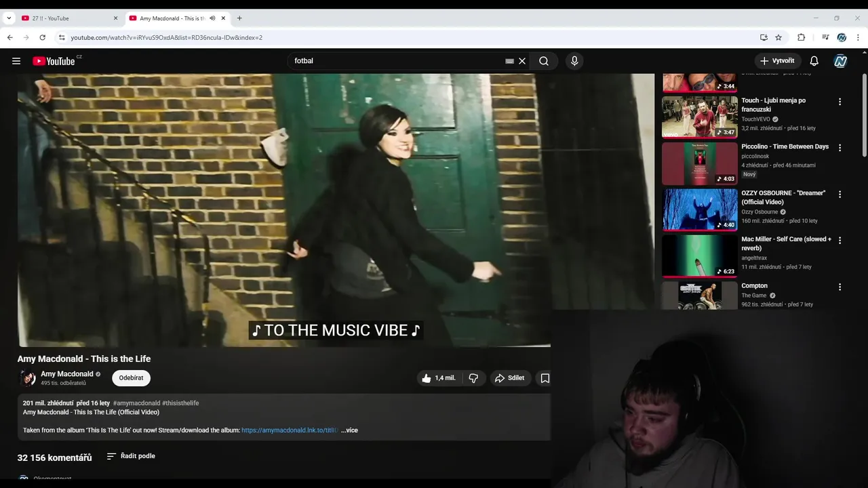Open a new browser tab

pyautogui.click(x=239, y=18)
